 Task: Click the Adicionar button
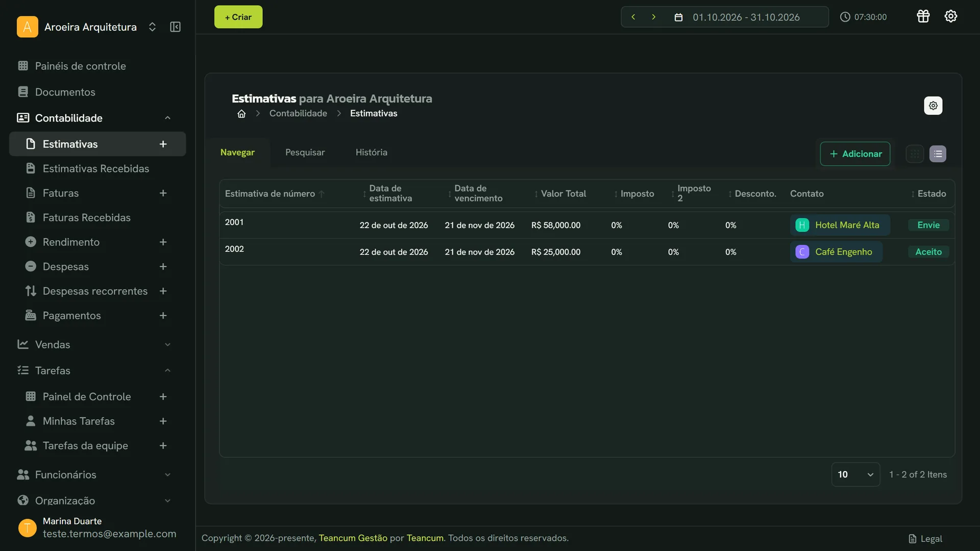pos(855,154)
